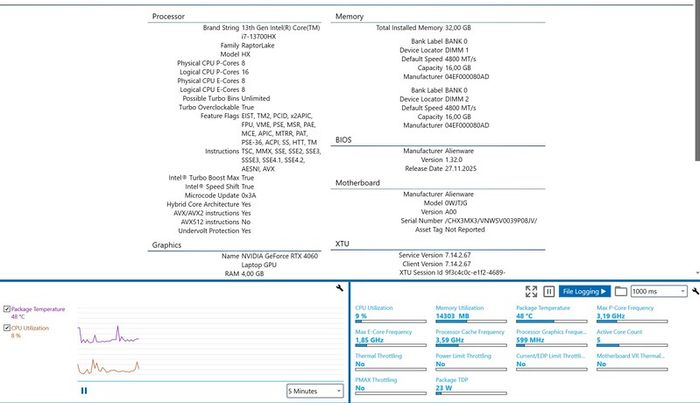
Task: Expand monitors panel with the arrows icon
Action: click(x=531, y=291)
